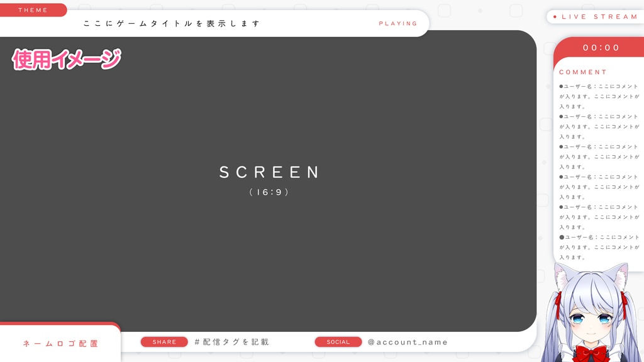Click the @account_name text
Viewport: 644px width, 362px height.
point(408,342)
